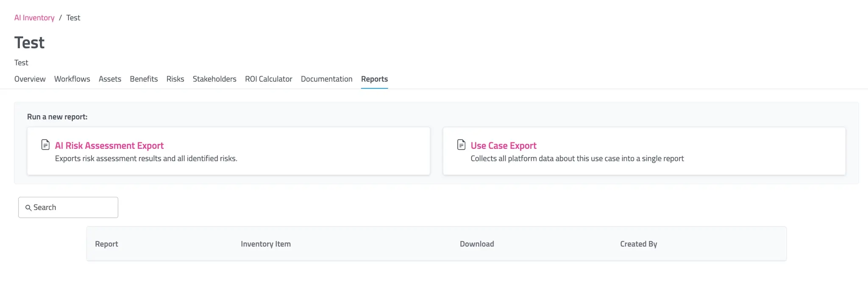Click the Created By column header
Image resolution: width=868 pixels, height=290 pixels.
tap(638, 244)
